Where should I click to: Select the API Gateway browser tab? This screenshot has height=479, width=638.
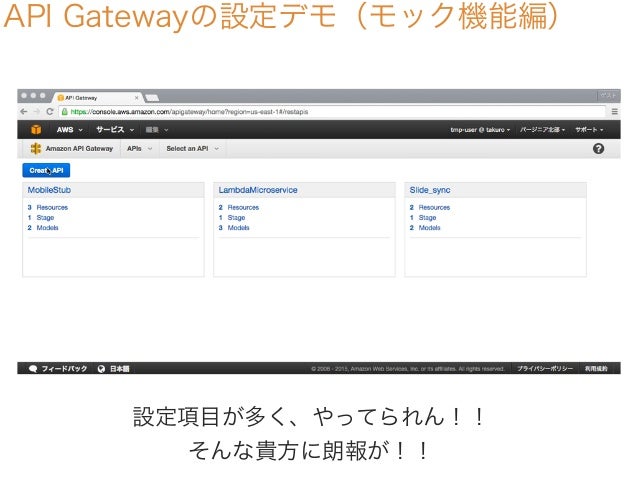pos(97,98)
